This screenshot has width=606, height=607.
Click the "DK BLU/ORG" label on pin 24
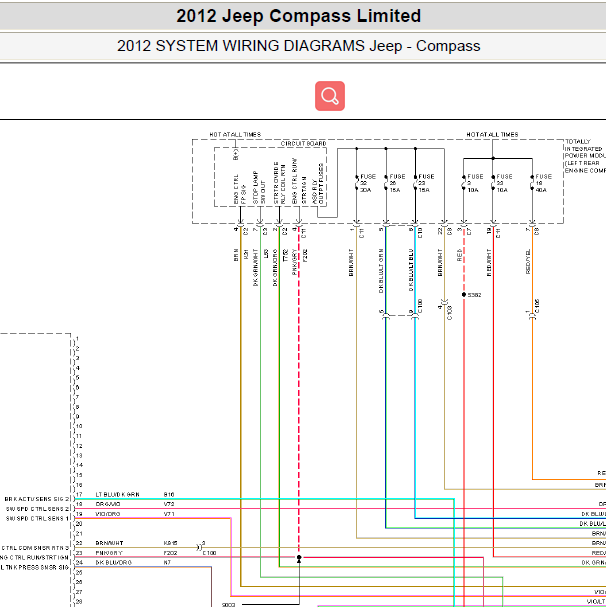[113, 562]
